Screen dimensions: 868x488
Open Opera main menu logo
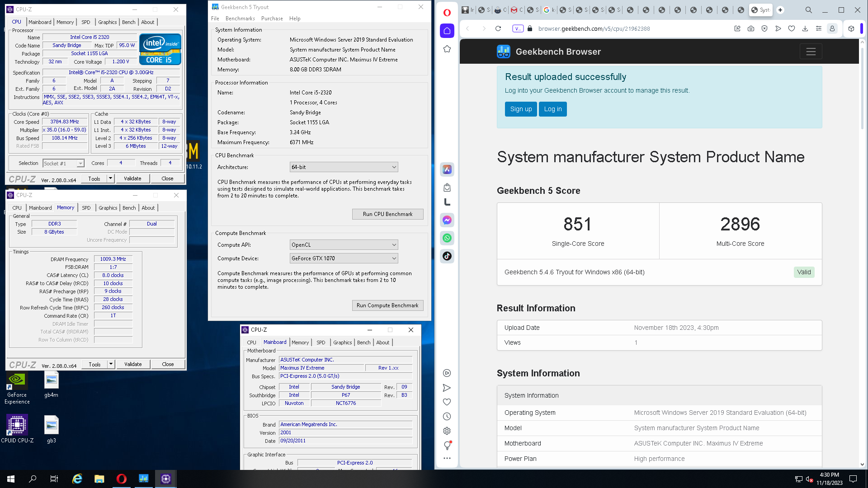click(x=447, y=13)
